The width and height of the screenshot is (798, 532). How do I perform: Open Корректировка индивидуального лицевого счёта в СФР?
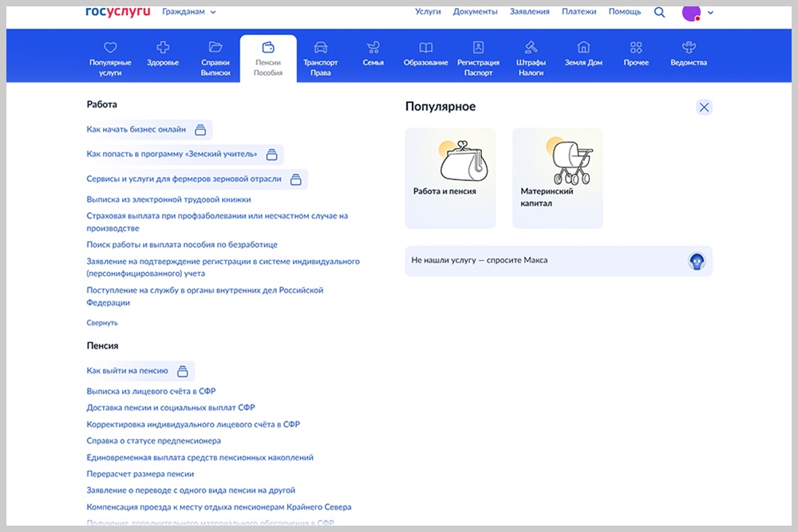[193, 424]
